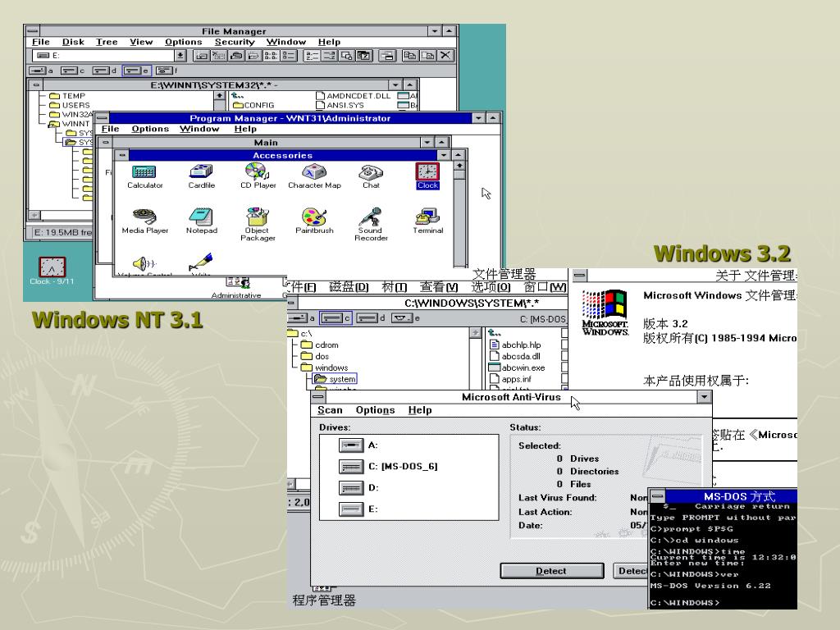Click Connect Network Drive in File Manager toolbar
The width and height of the screenshot is (840, 630).
[202, 55]
